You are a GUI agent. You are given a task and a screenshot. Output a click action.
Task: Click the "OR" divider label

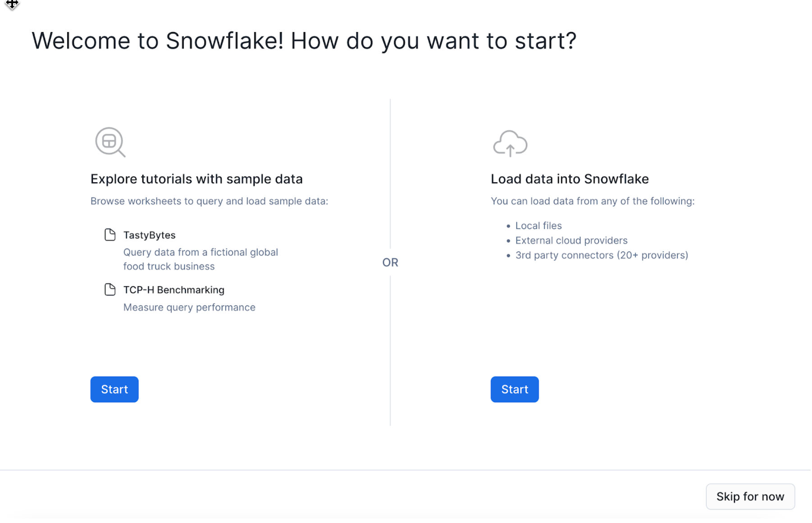coord(390,262)
